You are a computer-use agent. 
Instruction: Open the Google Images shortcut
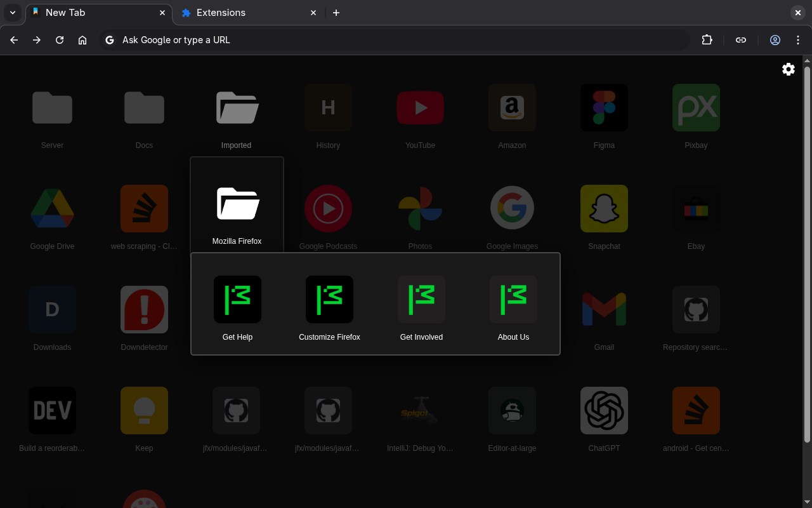coord(512,217)
